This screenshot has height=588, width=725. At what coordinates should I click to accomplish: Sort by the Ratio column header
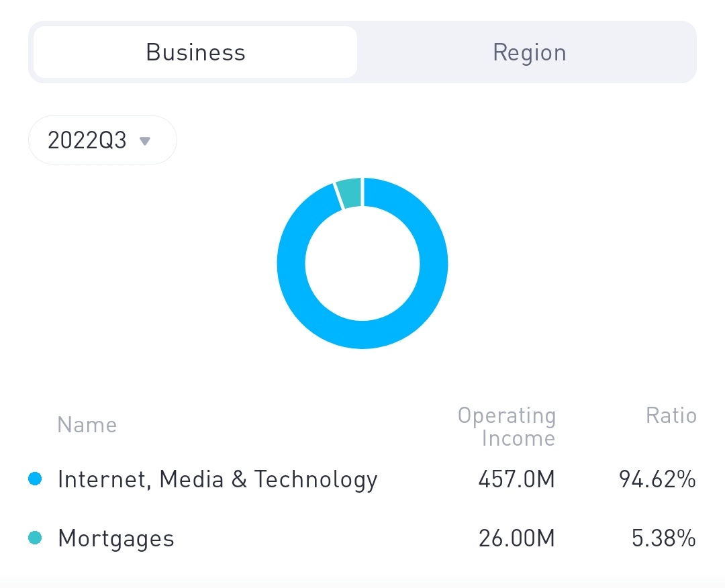coord(671,416)
